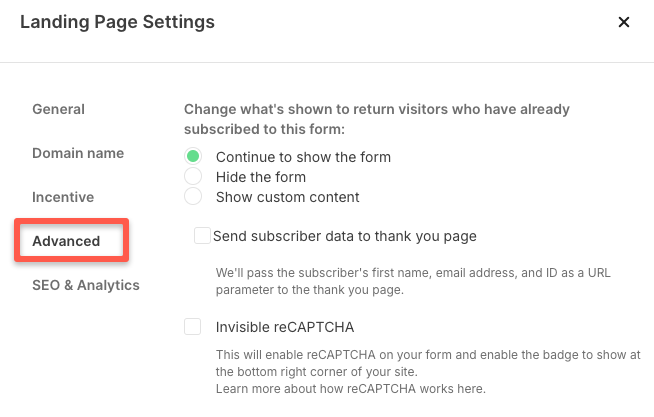The image size is (654, 417).
Task: Open the General settings tab
Action: (x=58, y=109)
